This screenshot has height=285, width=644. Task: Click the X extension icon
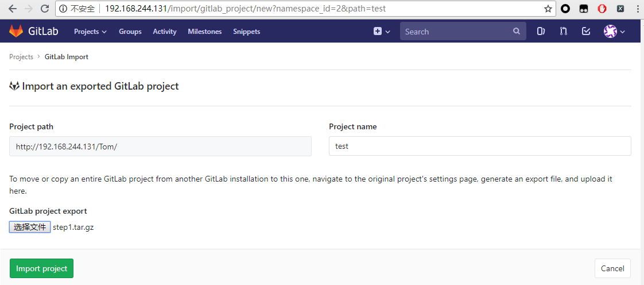tap(620, 9)
